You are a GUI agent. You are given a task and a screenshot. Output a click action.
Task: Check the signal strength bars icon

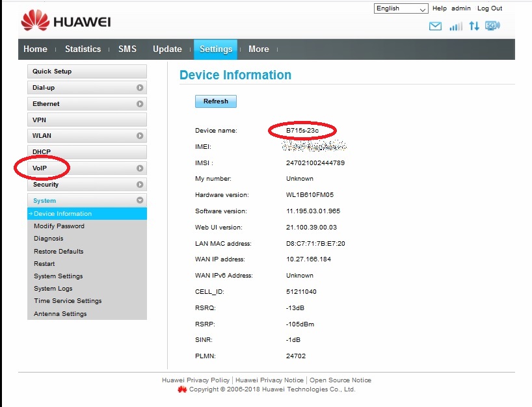pos(456,26)
